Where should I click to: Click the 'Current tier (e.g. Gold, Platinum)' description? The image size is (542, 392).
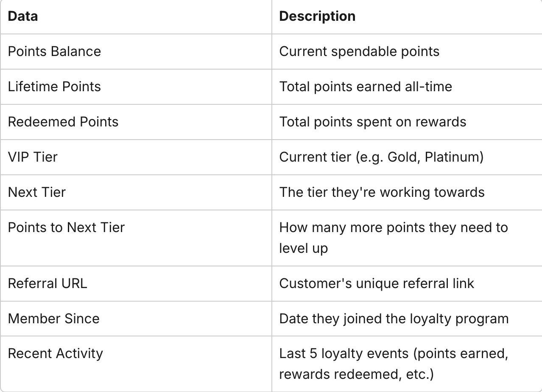(381, 157)
